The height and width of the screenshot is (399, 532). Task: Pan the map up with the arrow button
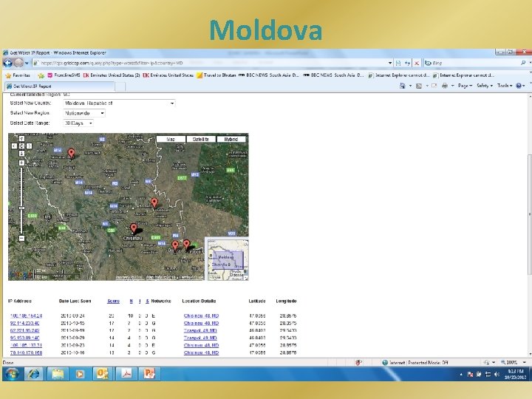click(x=21, y=138)
